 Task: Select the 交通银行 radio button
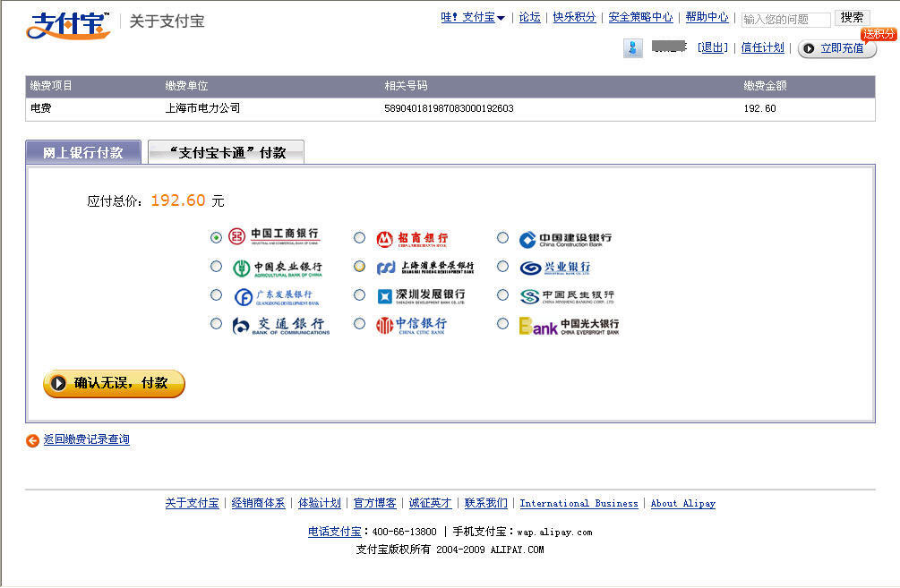(216, 324)
